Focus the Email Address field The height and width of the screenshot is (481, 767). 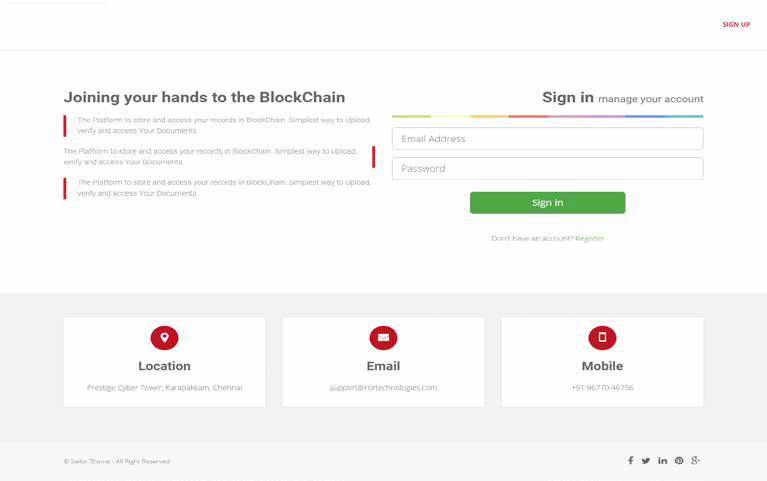[547, 138]
